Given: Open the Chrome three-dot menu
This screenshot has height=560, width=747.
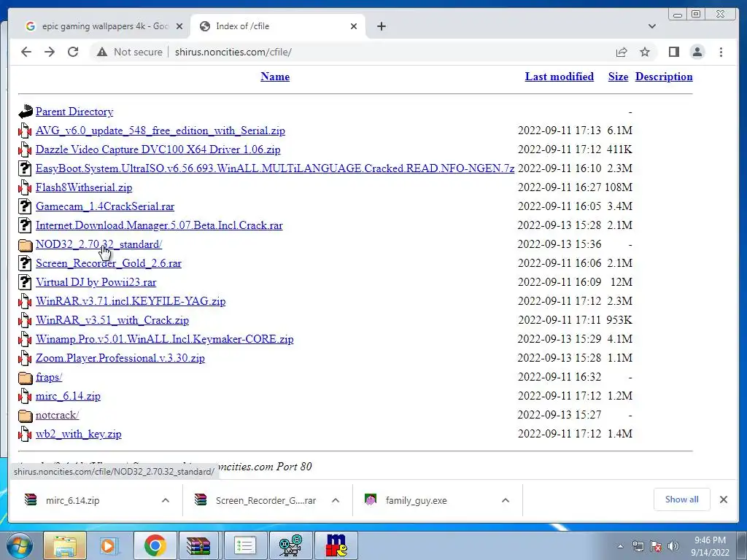Looking at the screenshot, I should [721, 52].
